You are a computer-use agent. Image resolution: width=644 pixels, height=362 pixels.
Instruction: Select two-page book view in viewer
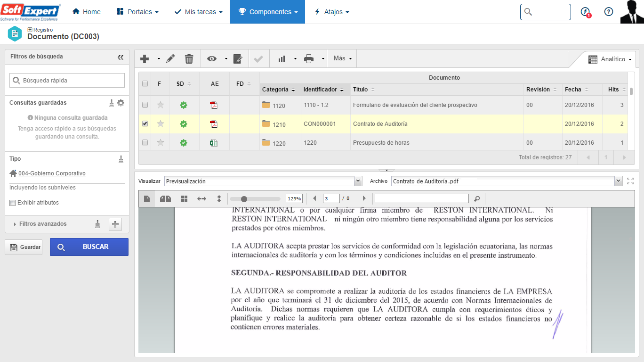[165, 199]
